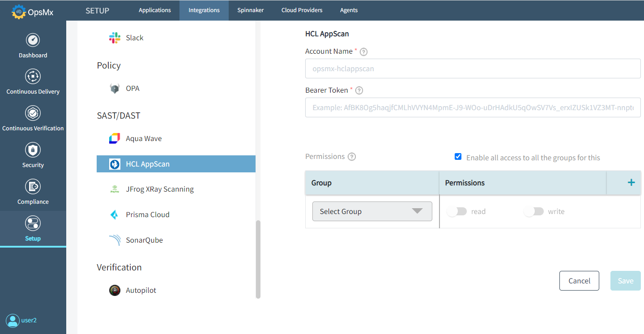Viewport: 644px width, 334px height.
Task: Select the JFrog XRay Scanning integration
Action: click(x=159, y=189)
